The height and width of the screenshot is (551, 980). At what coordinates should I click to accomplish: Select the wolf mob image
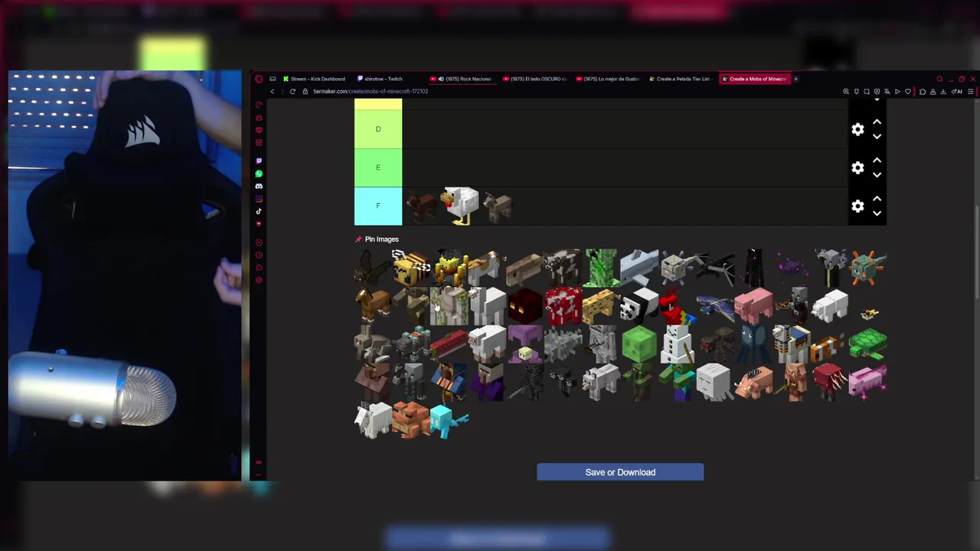click(x=601, y=382)
